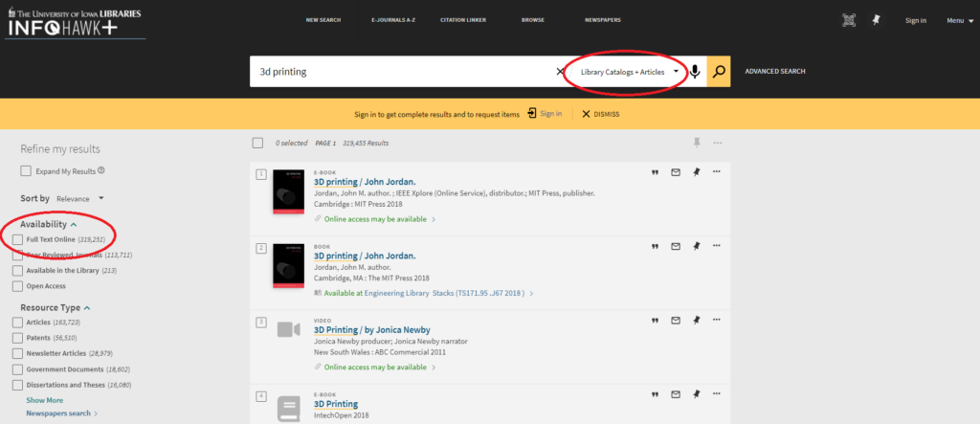This screenshot has width=980, height=424.
Task: Tick the Expand My Results checkbox
Action: tap(26, 171)
